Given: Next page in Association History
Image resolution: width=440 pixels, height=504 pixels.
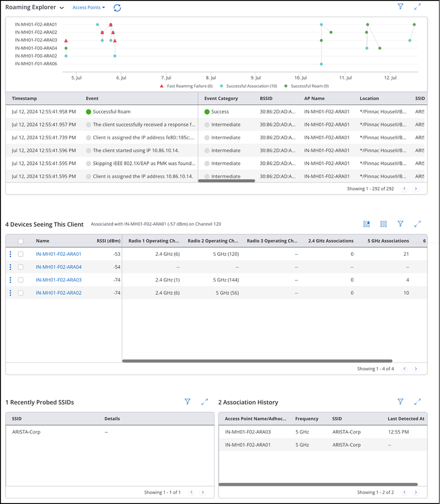Looking at the screenshot, I should pos(416,492).
